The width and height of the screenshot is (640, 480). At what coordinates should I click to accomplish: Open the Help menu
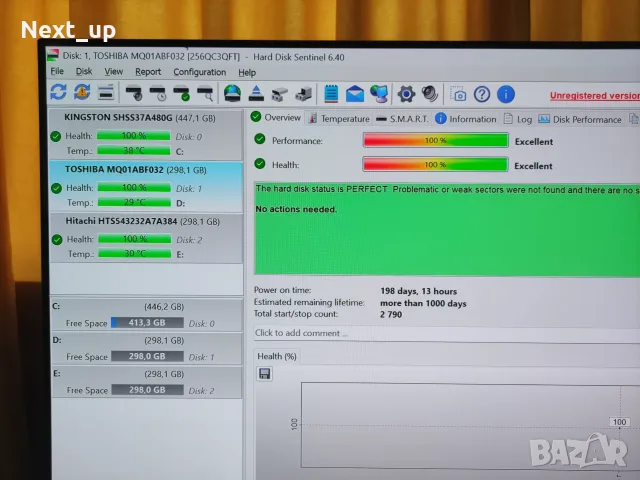pyautogui.click(x=247, y=73)
